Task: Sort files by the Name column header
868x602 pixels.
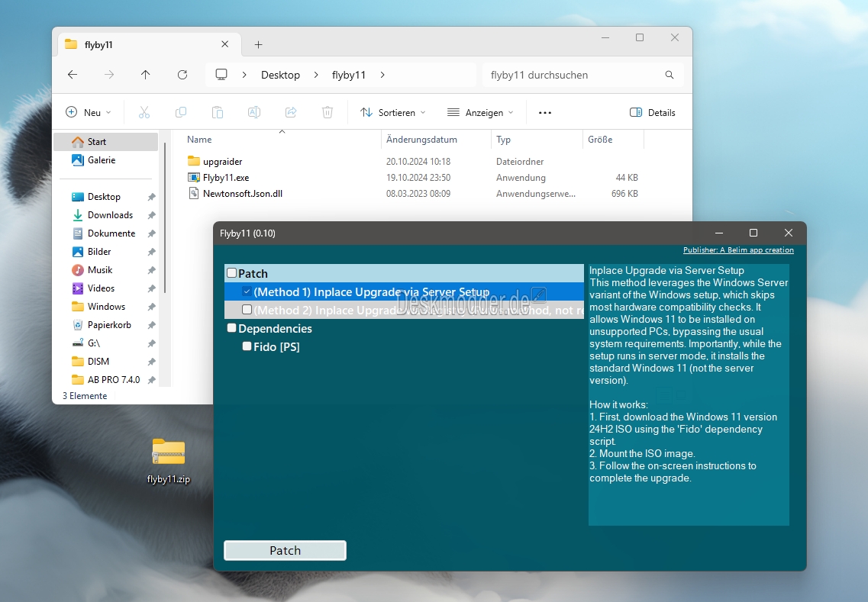Action: click(282, 140)
